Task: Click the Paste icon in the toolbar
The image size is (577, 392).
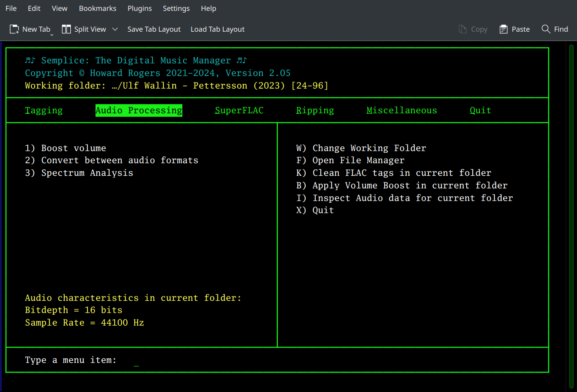Action: (x=504, y=29)
